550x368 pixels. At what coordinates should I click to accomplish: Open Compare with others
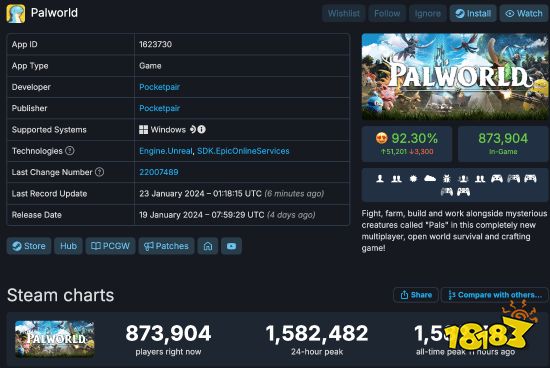tap(495, 295)
